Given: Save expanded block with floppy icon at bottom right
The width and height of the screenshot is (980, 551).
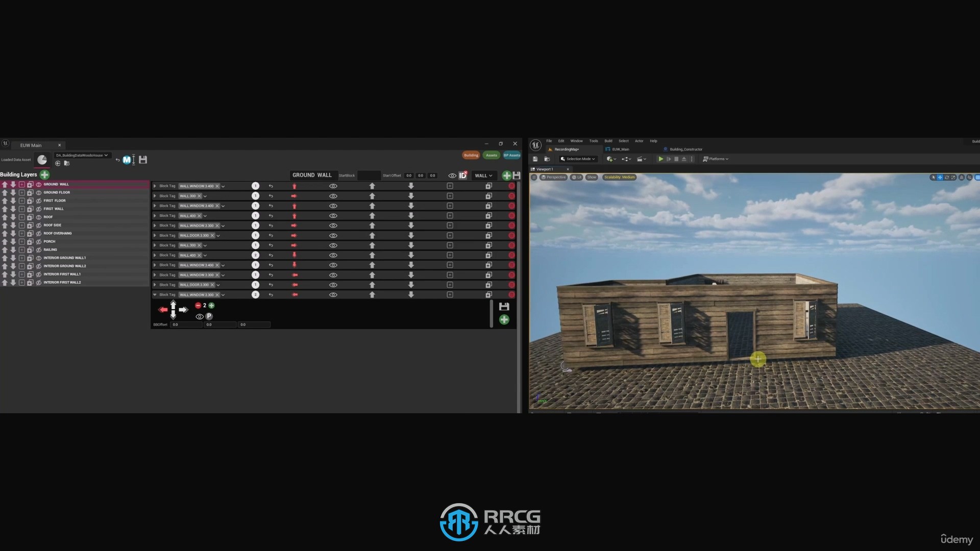Looking at the screenshot, I should point(504,307).
